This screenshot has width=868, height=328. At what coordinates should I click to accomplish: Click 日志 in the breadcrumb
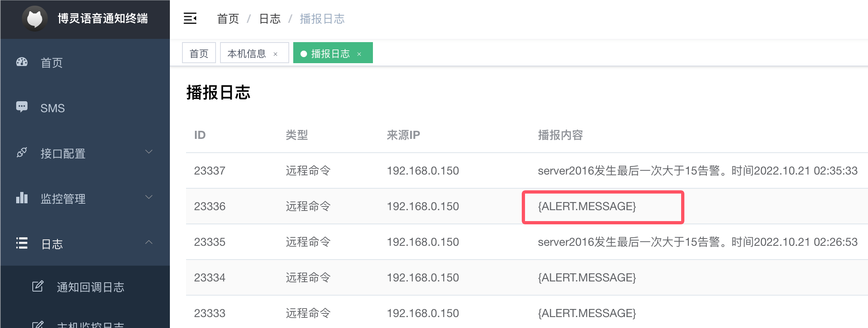coord(270,19)
